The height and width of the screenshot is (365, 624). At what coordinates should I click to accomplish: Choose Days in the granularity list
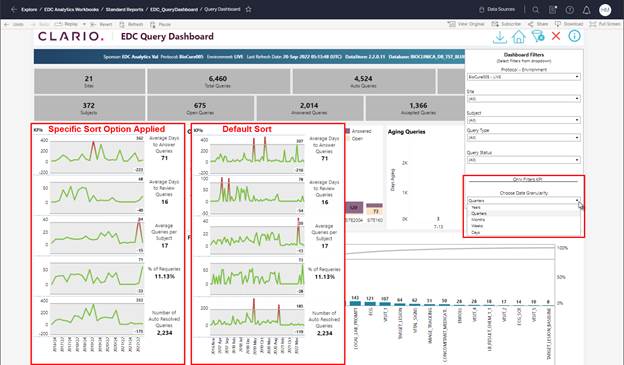click(x=476, y=232)
